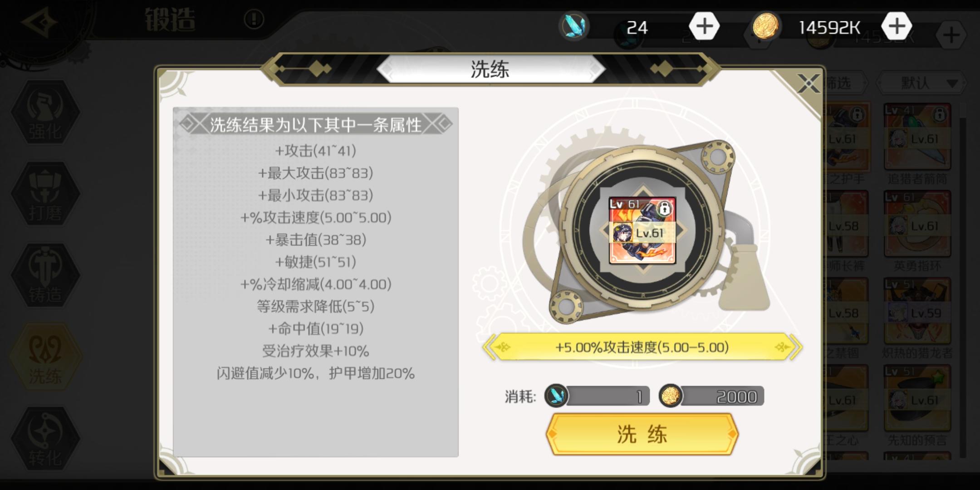Viewport: 980px width, 490px height.
Task: Click the Lv.61 equipment in refine slot
Action: pos(642,230)
